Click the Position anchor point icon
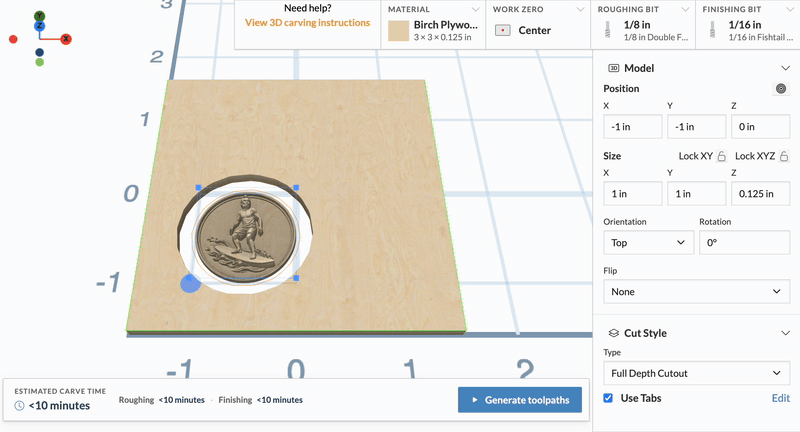The height and width of the screenshot is (432, 800). tap(781, 89)
